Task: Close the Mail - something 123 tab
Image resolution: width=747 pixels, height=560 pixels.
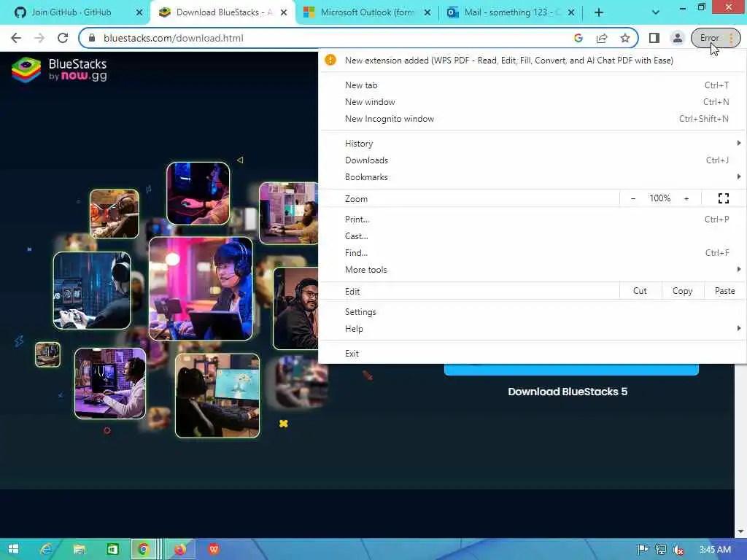Action: (571, 12)
